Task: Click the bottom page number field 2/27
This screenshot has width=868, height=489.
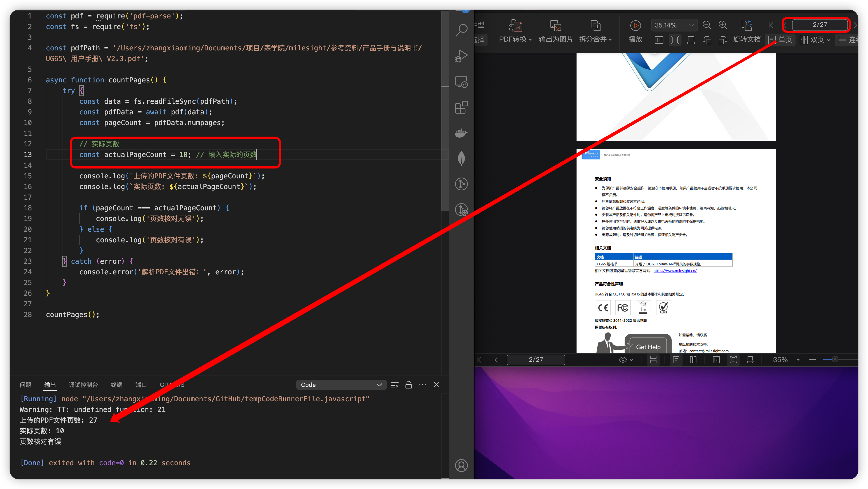Action: click(536, 360)
